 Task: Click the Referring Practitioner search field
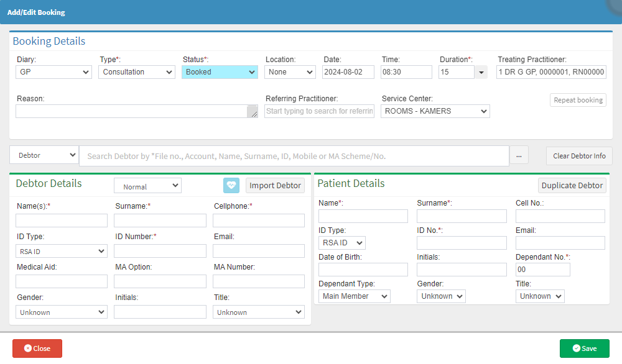(x=319, y=111)
